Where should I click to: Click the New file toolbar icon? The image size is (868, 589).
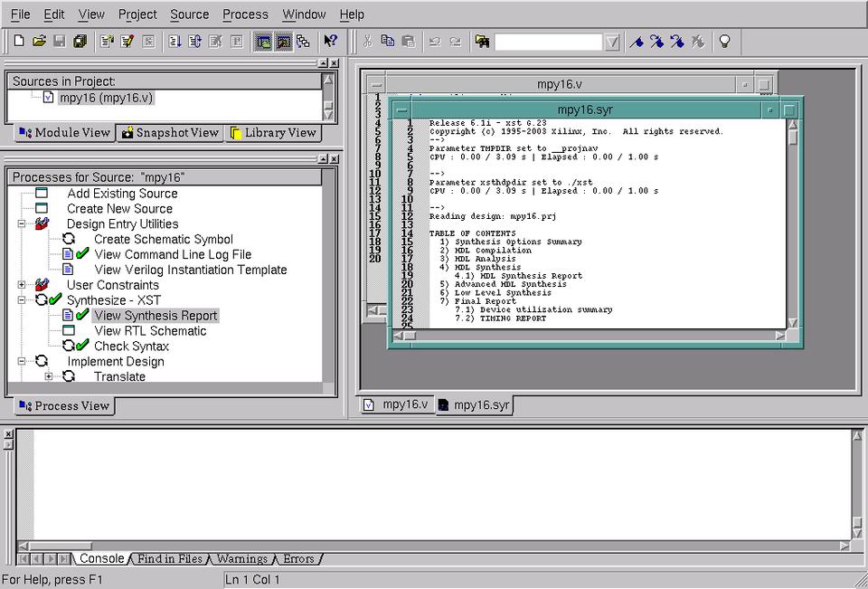point(19,42)
